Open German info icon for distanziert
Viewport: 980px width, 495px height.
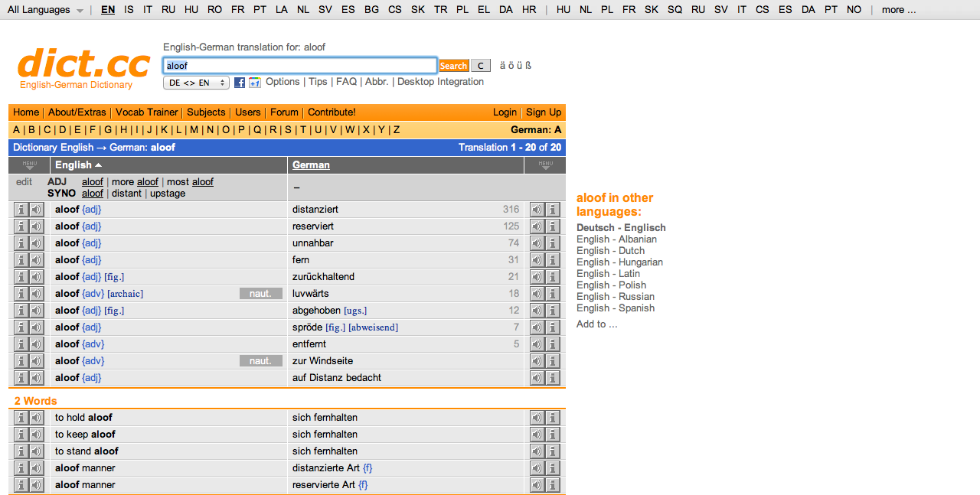(553, 210)
